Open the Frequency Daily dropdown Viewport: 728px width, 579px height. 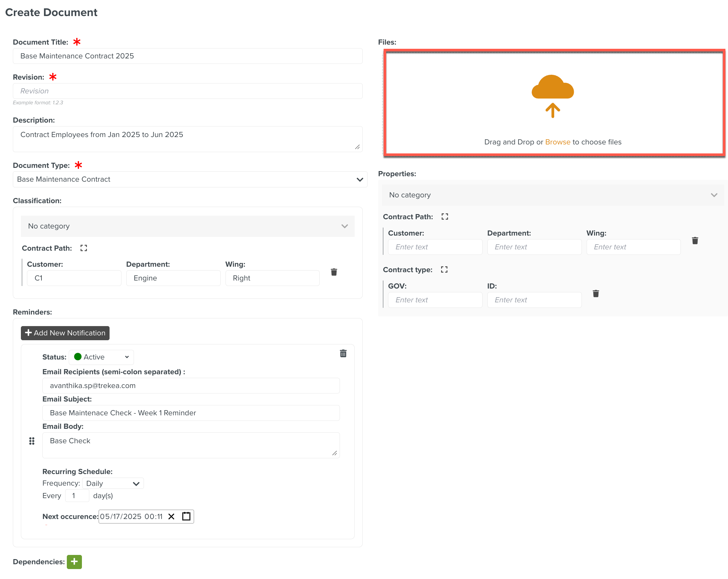pyautogui.click(x=113, y=483)
